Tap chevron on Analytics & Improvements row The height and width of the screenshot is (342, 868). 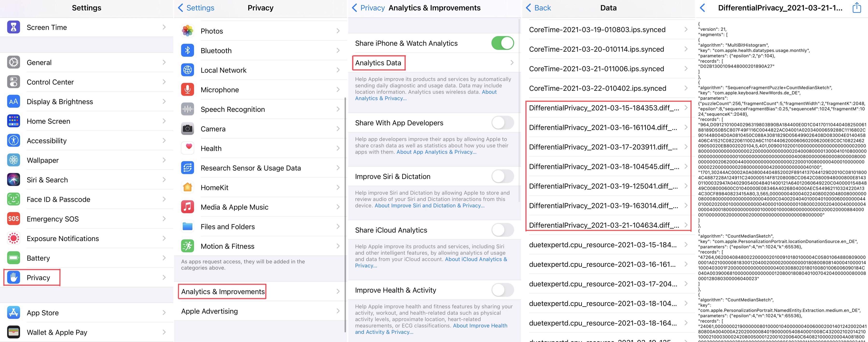(x=338, y=291)
